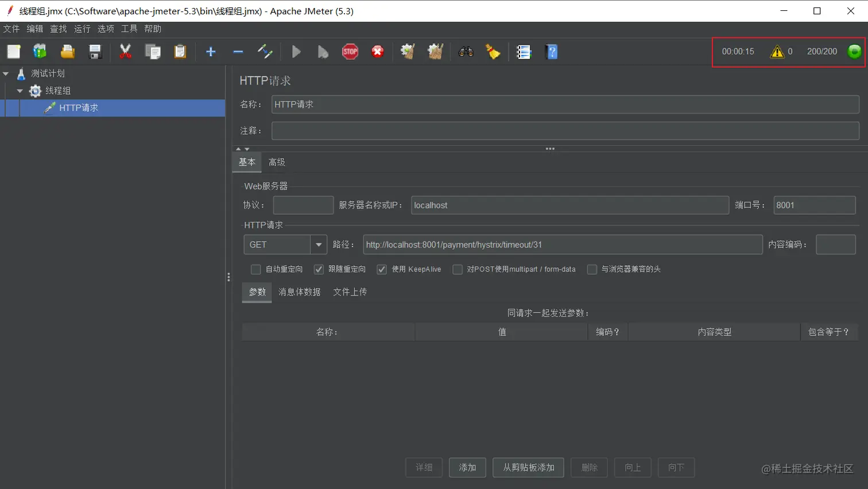Image resolution: width=868 pixels, height=489 pixels.
Task: Click the yellow warning triangle icon
Action: tap(777, 52)
